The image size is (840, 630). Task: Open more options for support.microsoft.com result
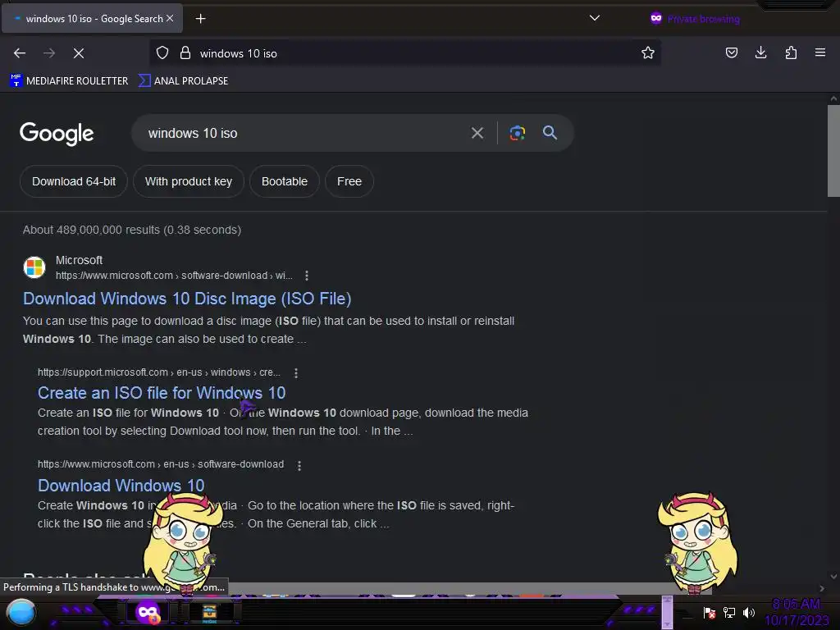[x=295, y=373]
